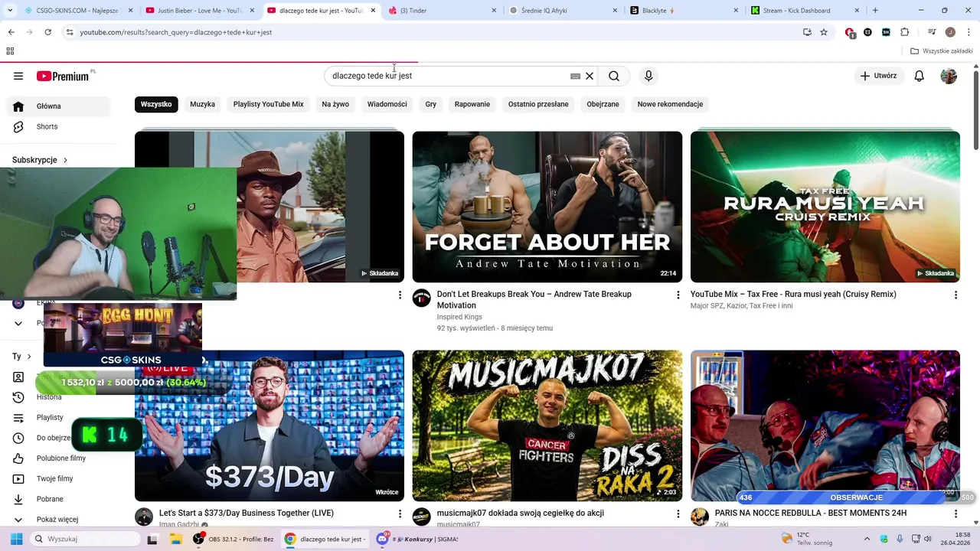The height and width of the screenshot is (551, 980).
Task: Open Rura musi yeah Cruisy Remix thumbnail
Action: 825,207
